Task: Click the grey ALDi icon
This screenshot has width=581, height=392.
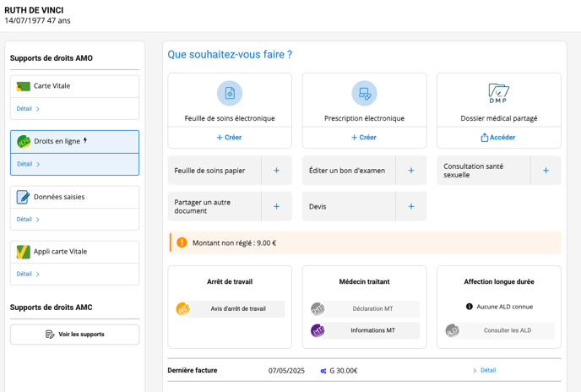Action: (x=453, y=330)
